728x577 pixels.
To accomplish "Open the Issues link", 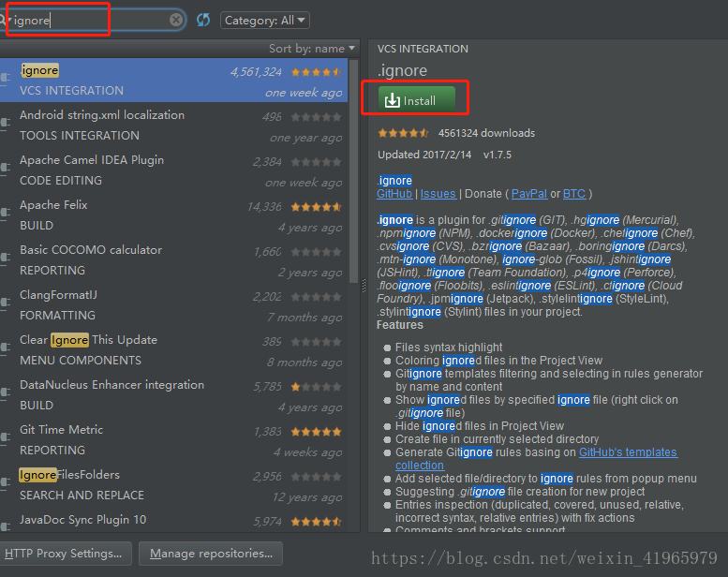I will (438, 194).
